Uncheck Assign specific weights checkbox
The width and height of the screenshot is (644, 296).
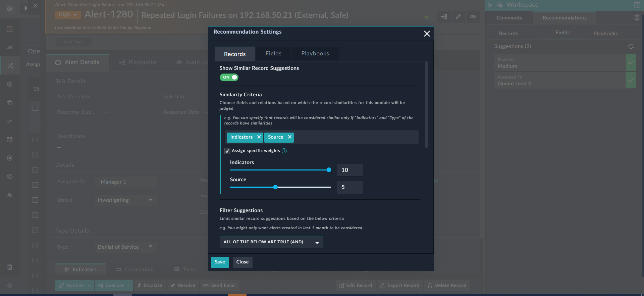(227, 151)
